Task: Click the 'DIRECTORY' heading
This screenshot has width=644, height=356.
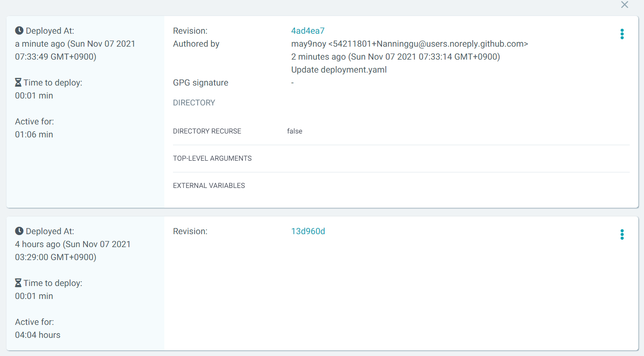Action: (194, 103)
